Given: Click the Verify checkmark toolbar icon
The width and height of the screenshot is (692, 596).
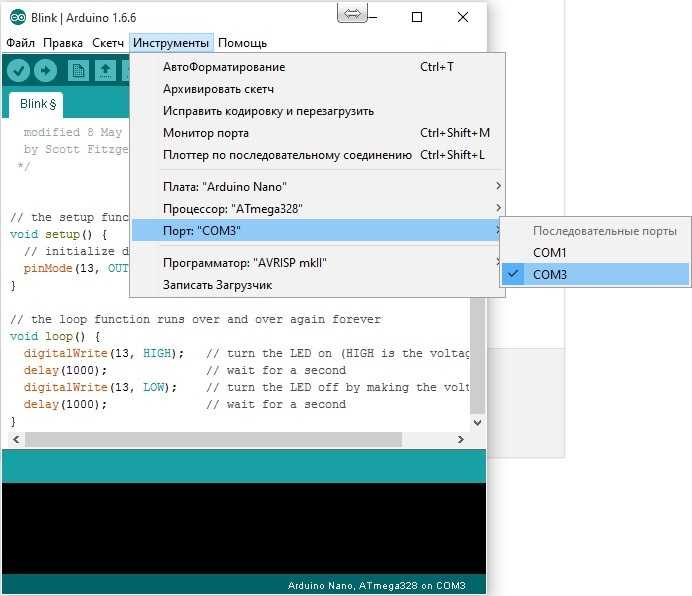Looking at the screenshot, I should tap(19, 71).
